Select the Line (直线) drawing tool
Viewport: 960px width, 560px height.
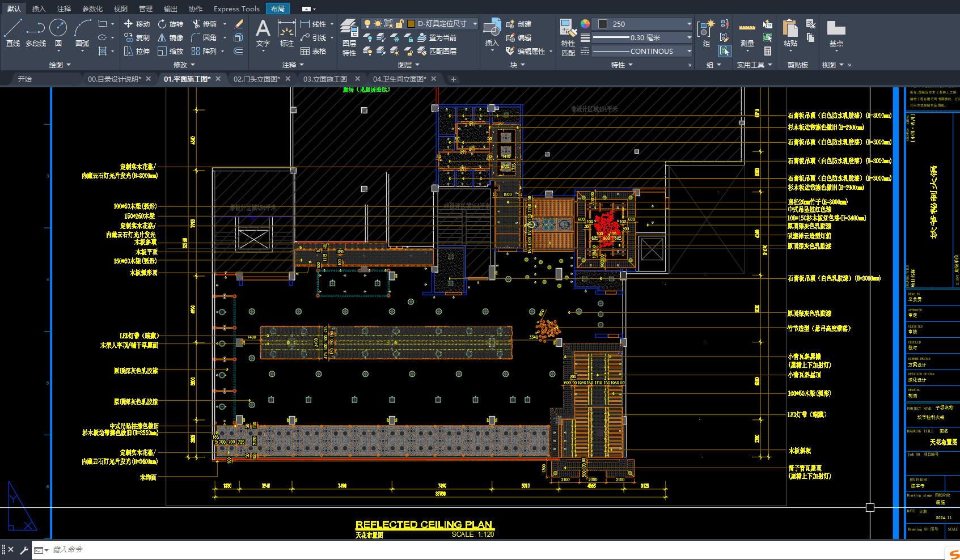point(12,32)
